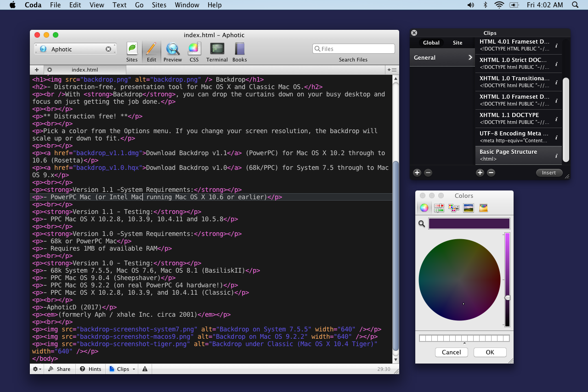Select the Color Sliders picker icon

click(439, 208)
